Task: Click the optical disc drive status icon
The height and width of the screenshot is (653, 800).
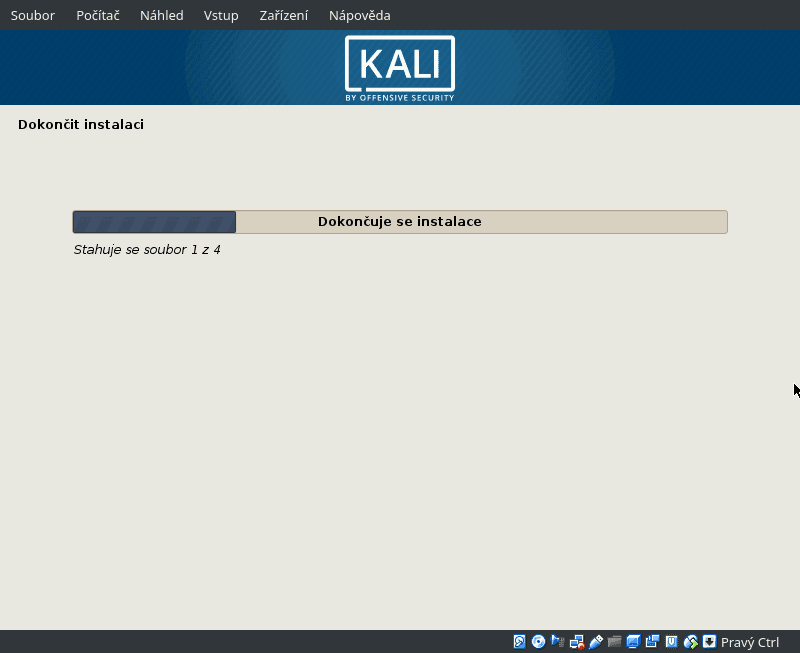Action: tap(537, 642)
